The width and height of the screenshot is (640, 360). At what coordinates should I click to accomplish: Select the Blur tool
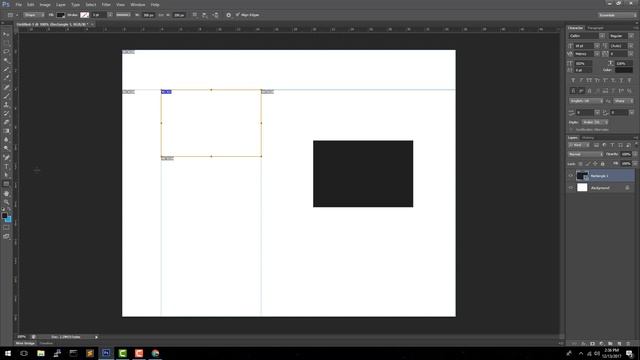[6, 140]
